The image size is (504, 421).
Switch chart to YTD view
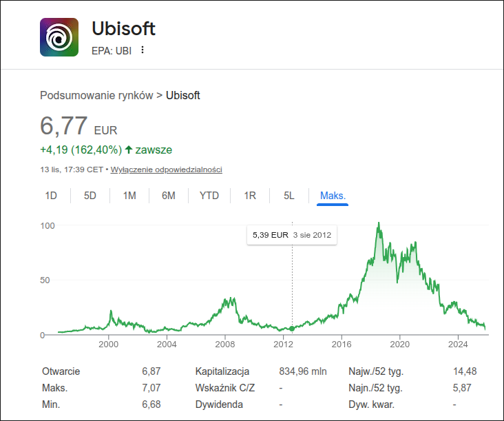tap(209, 196)
